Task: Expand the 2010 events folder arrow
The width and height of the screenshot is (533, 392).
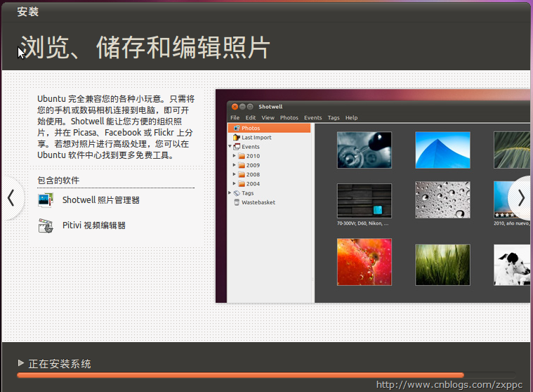Action: [235, 156]
